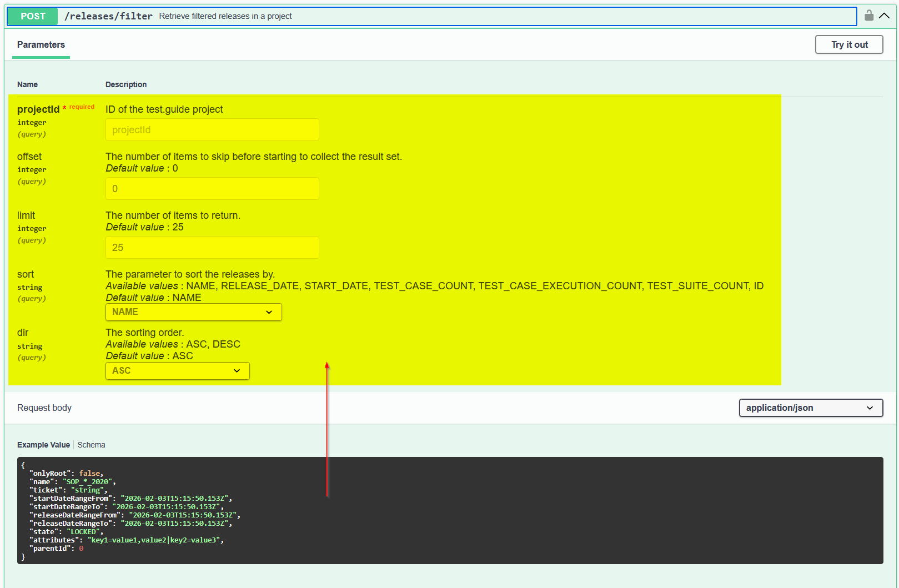899x588 pixels.
Task: Click the required marker next to projectId
Action: tap(81, 107)
